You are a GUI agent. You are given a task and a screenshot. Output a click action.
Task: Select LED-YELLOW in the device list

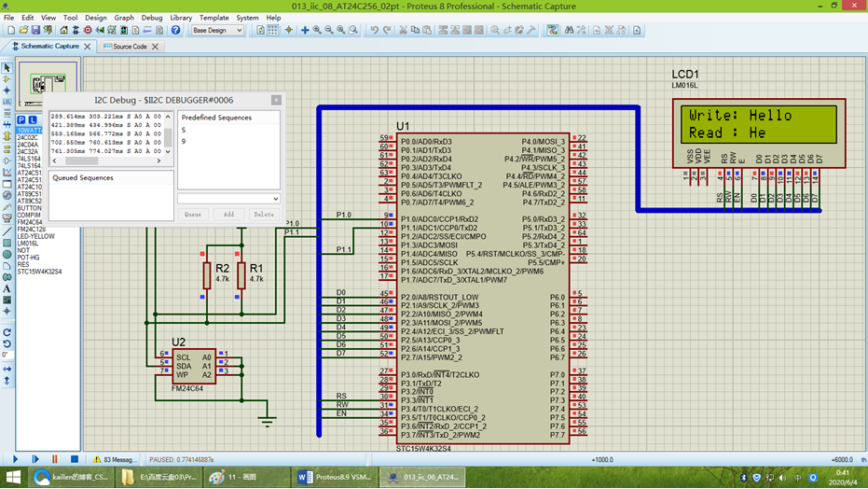pos(36,236)
